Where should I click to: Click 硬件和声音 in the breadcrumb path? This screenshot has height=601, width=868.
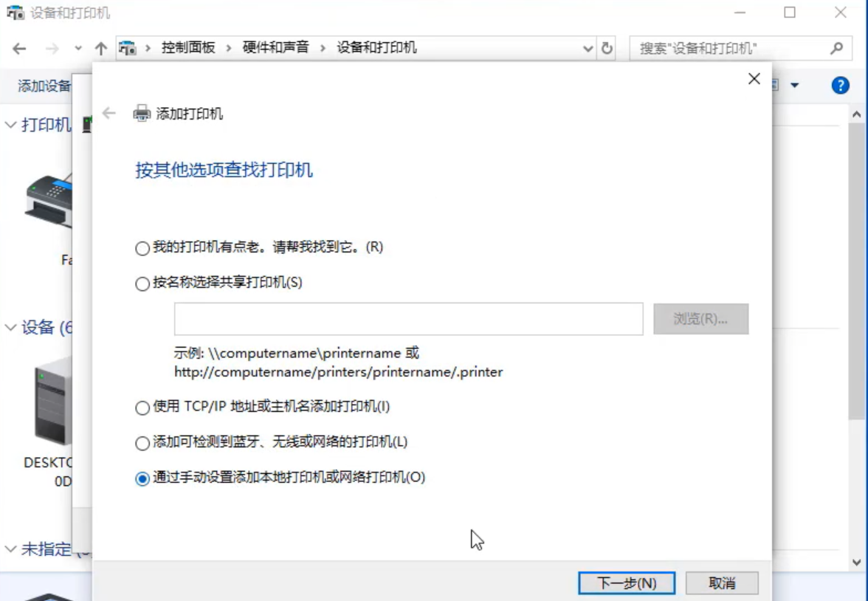click(275, 48)
